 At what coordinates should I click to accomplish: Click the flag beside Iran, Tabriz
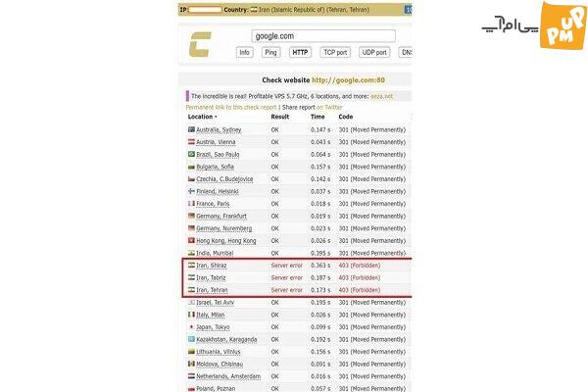click(x=192, y=277)
